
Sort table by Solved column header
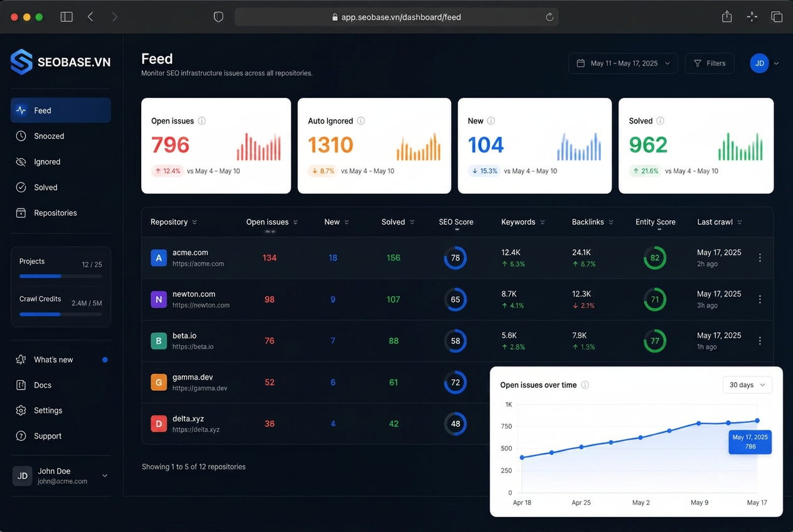tap(398, 222)
